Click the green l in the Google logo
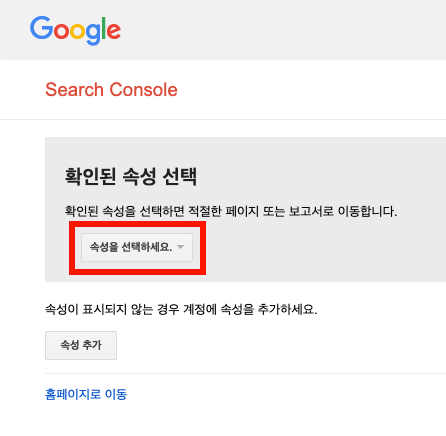446x436 pixels. tap(103, 28)
